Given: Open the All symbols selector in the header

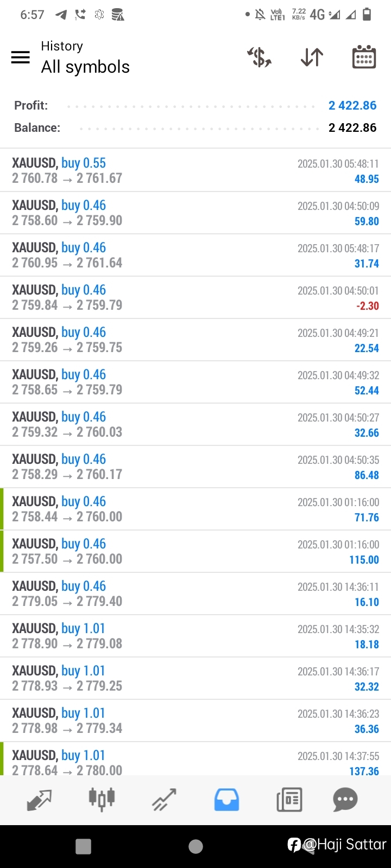Looking at the screenshot, I should pyautogui.click(x=85, y=67).
